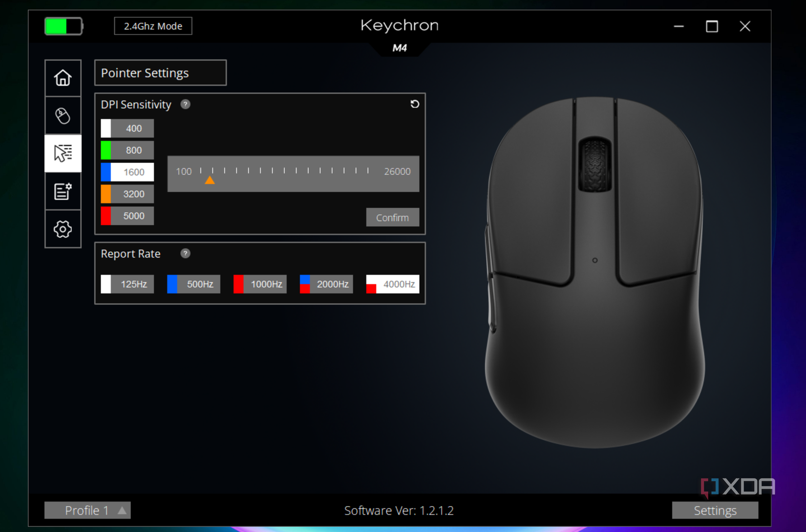This screenshot has height=532, width=806.
Task: Show help for DPI Sensitivity
Action: click(185, 104)
